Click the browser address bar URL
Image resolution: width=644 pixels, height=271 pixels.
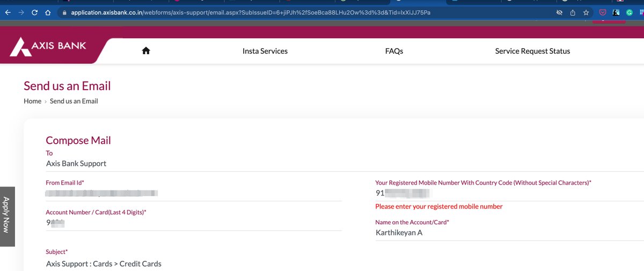(x=251, y=12)
